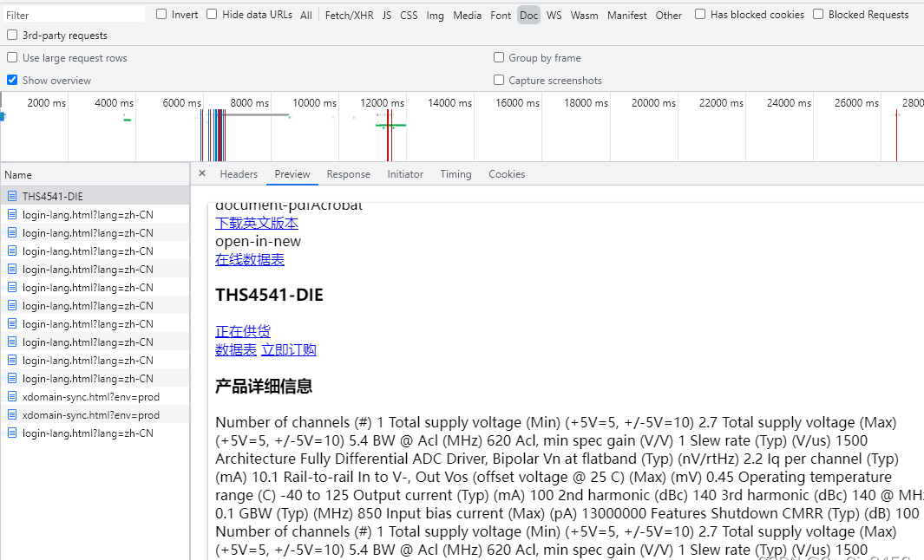This screenshot has height=560, width=924.
Task: Enable the Invert checkbox
Action: pyautogui.click(x=161, y=14)
